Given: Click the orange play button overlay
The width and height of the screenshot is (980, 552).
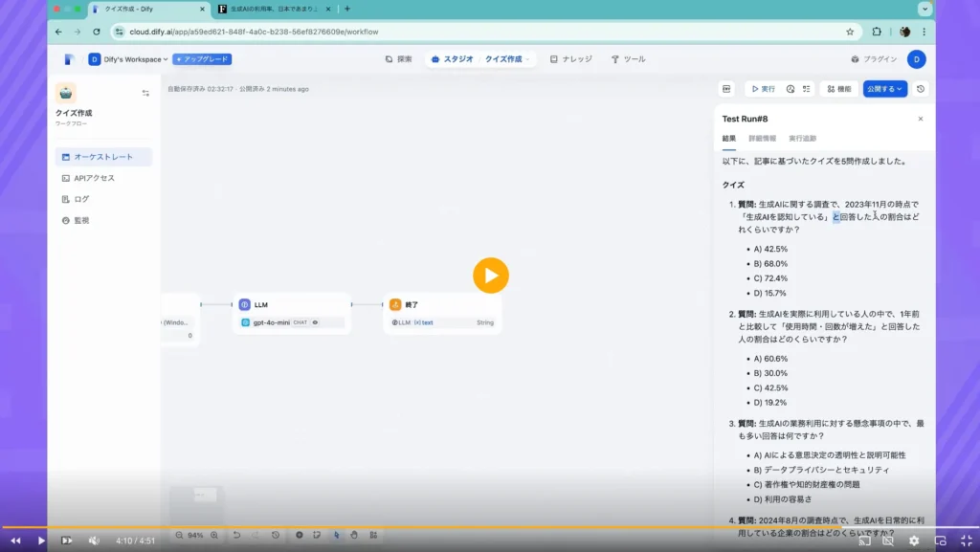Looking at the screenshot, I should point(490,276).
